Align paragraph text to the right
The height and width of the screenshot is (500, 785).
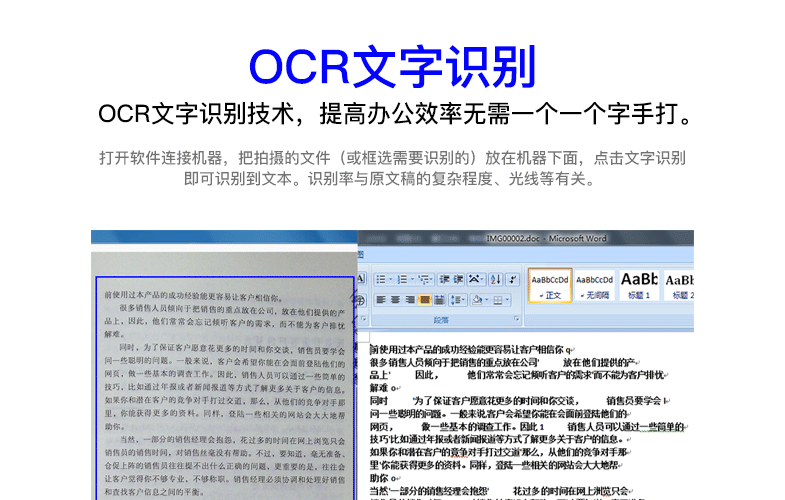coord(410,300)
